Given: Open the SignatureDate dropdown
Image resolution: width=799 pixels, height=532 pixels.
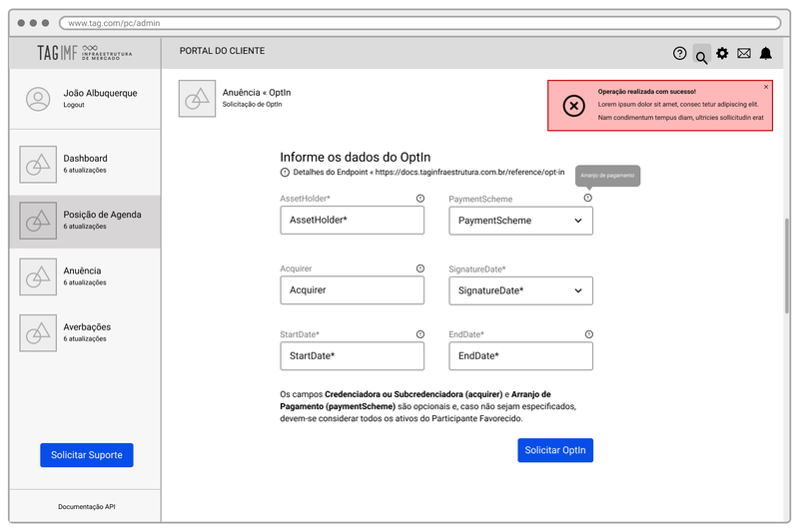Looking at the screenshot, I should (520, 290).
